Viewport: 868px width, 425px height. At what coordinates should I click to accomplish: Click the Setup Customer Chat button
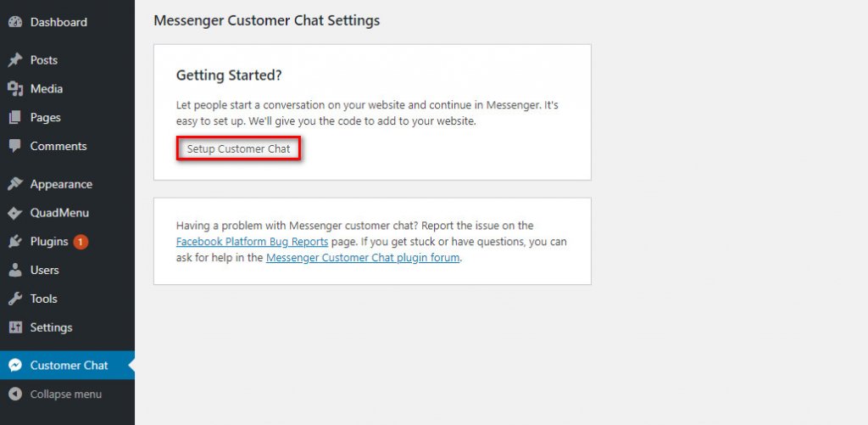[238, 149]
